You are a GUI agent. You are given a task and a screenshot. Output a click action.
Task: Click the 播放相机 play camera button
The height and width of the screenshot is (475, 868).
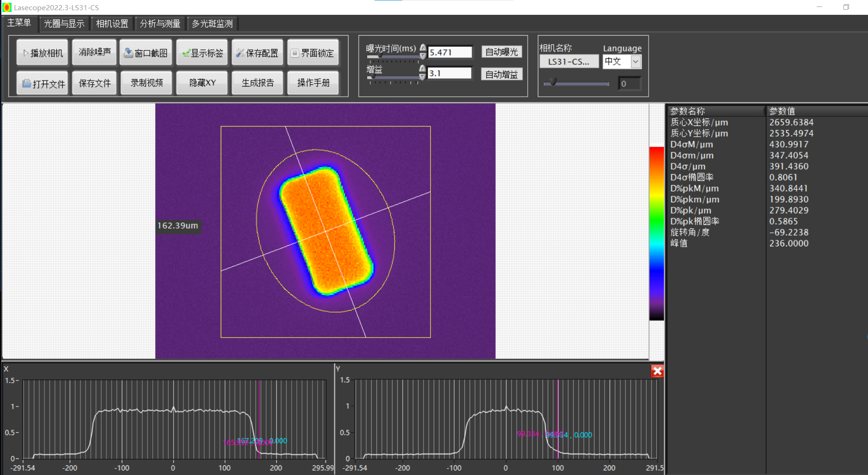[x=43, y=53]
